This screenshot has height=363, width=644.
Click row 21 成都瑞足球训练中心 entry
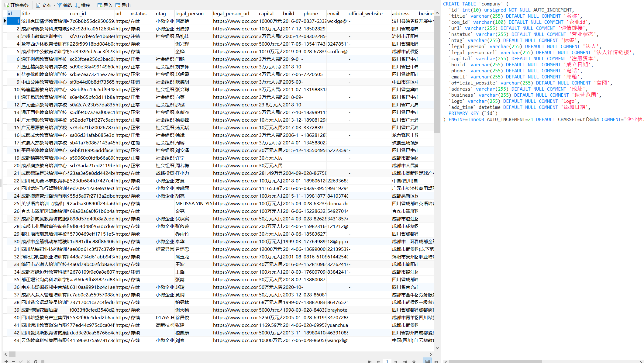coord(44,173)
